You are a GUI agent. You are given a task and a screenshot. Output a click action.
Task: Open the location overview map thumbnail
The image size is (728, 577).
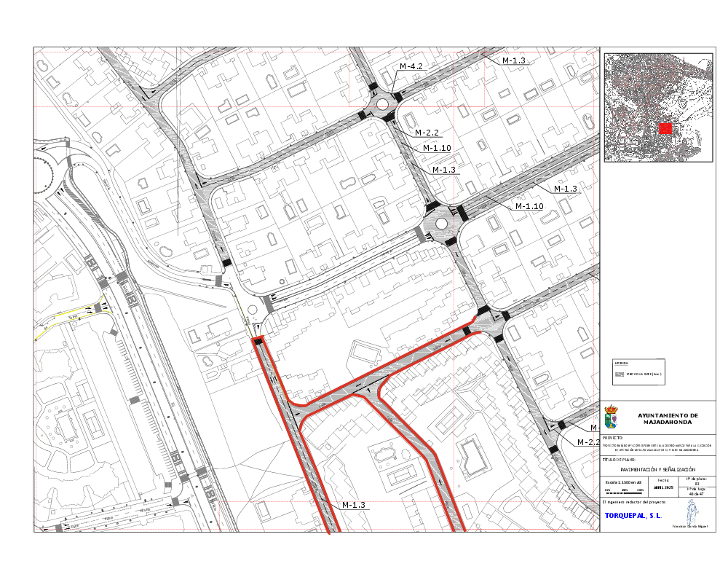[657, 107]
